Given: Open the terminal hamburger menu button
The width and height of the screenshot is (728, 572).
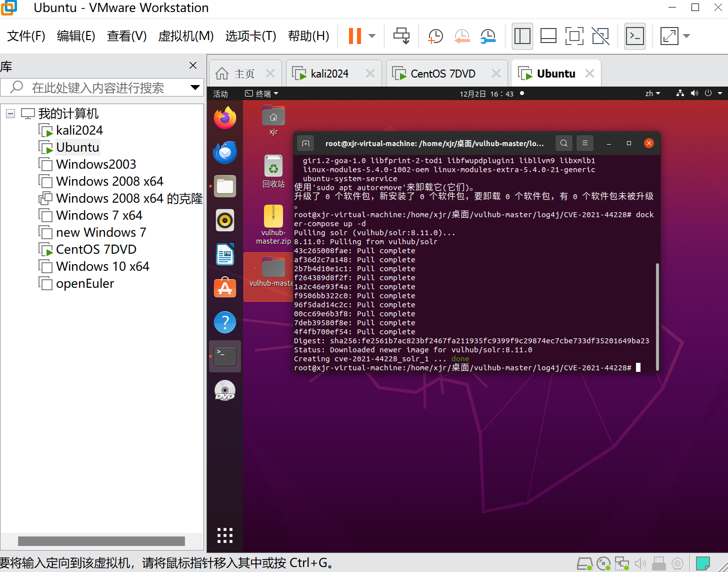Looking at the screenshot, I should coord(584,143).
